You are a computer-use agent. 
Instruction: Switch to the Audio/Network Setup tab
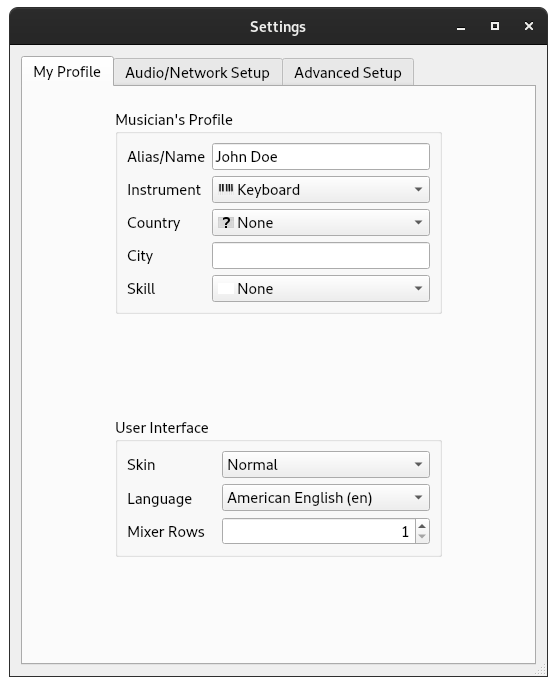(197, 72)
